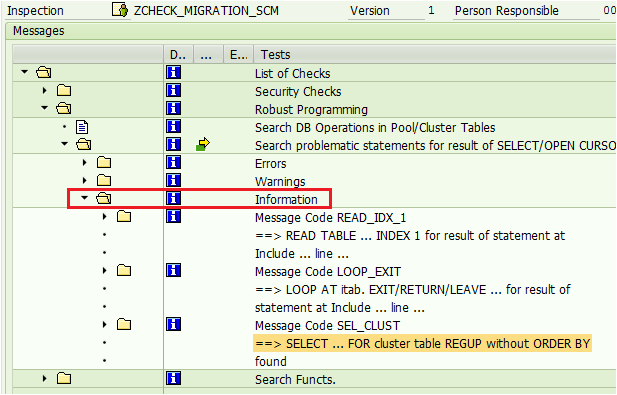Select 'Message Code SEL_CLUST' text
Screen dimensions: 617x395
coord(327,326)
